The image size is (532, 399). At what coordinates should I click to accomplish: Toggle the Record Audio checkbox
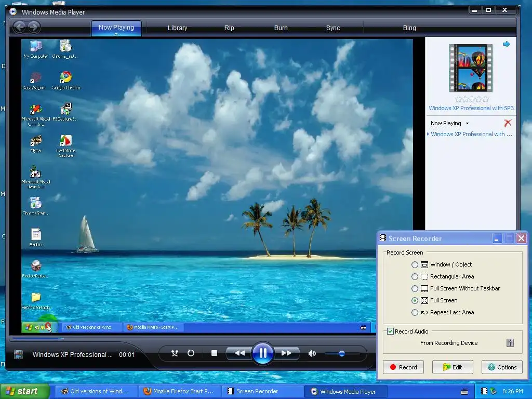click(x=391, y=331)
